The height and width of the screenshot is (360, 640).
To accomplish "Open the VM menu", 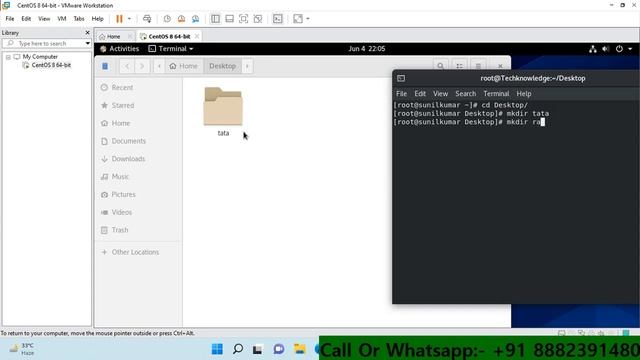I will (x=62, y=19).
